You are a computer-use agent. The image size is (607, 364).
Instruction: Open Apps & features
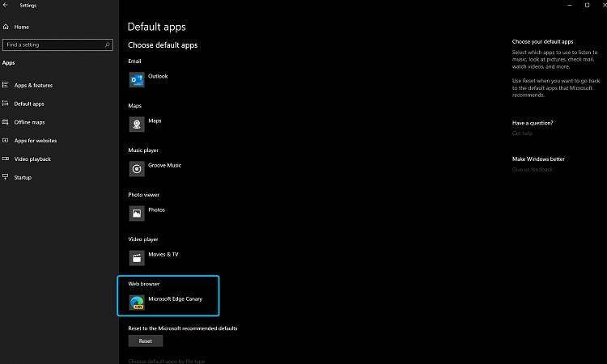coord(33,85)
